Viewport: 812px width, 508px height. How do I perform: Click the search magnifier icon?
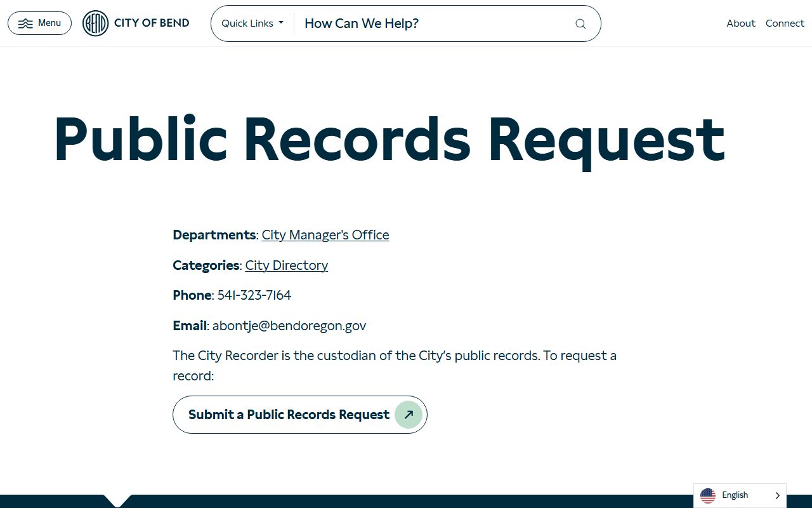pos(580,23)
